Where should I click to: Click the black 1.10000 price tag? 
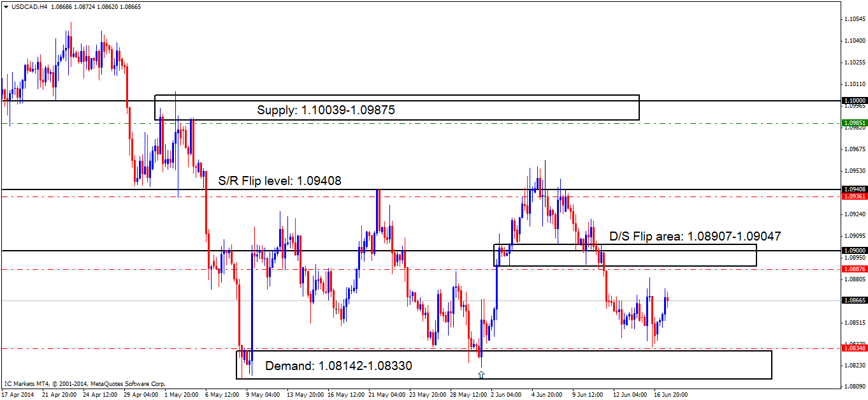click(854, 101)
